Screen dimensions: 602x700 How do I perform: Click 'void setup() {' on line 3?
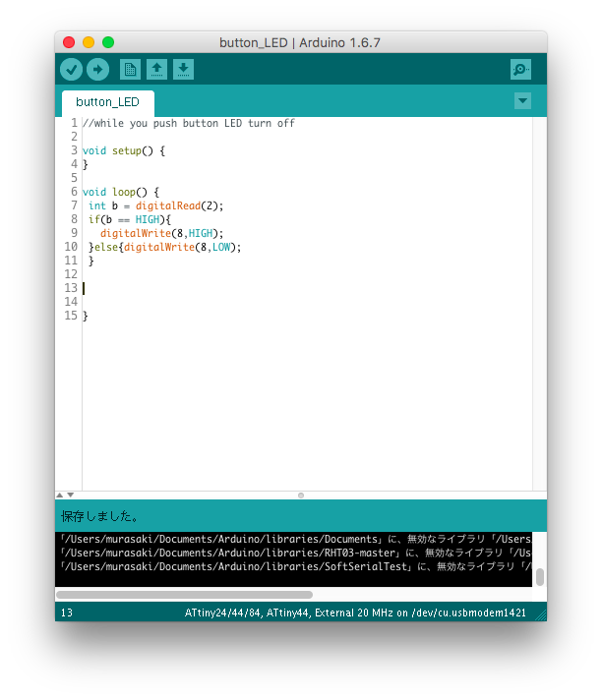124,150
